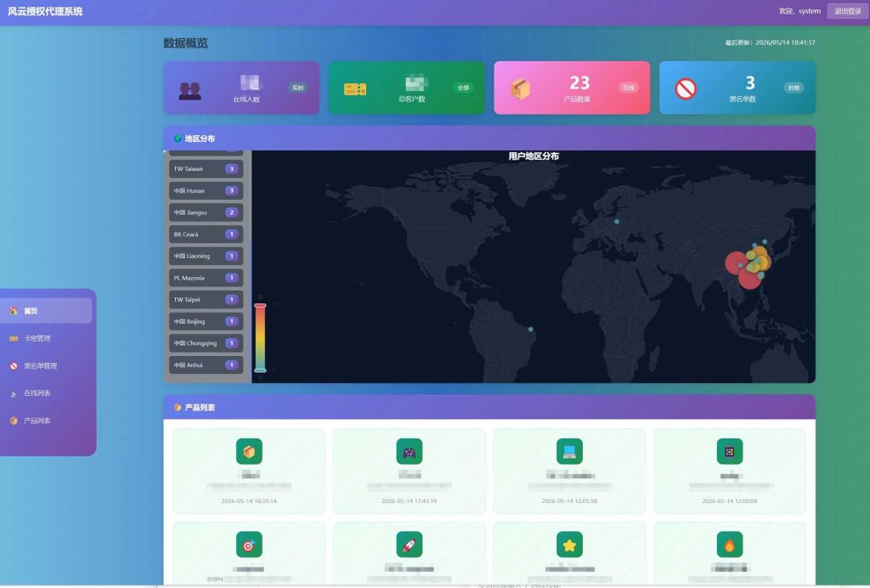
Task: Click the 全部 badge on 总客户数 card
Action: (x=463, y=88)
